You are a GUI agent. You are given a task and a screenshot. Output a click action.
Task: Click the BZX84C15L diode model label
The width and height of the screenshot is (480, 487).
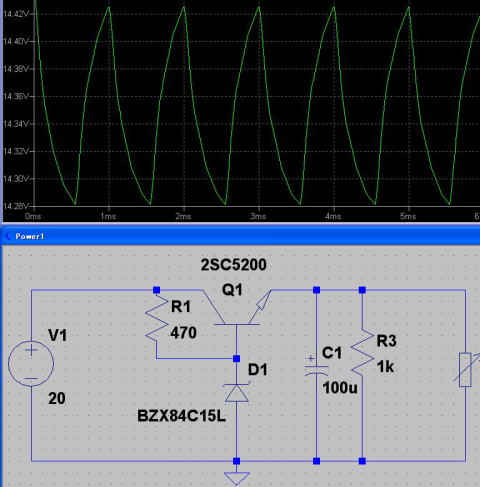click(182, 416)
